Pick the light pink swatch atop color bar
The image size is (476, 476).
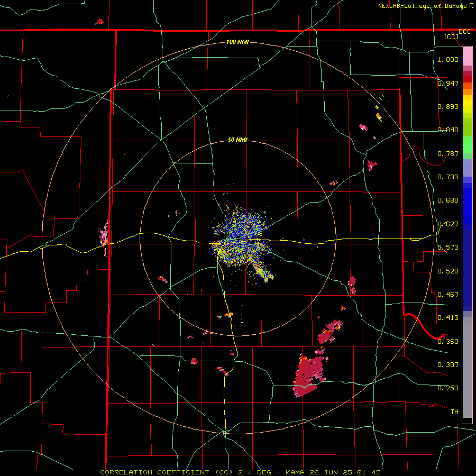(467, 56)
